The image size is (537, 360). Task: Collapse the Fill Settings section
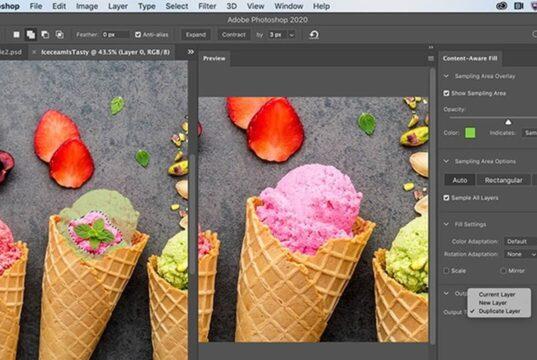pos(446,224)
